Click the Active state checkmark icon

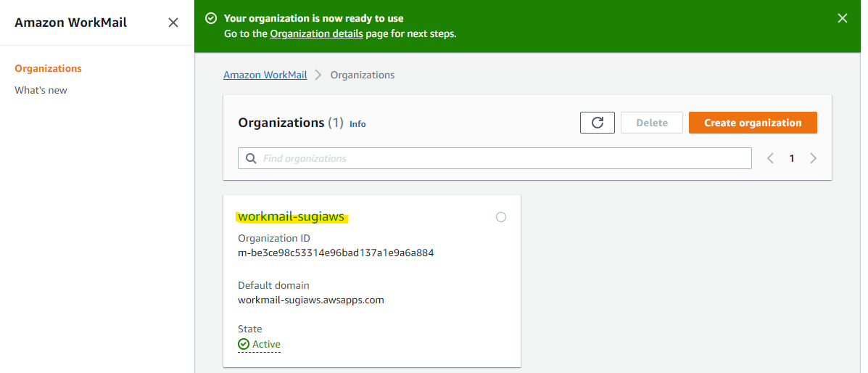tap(244, 344)
